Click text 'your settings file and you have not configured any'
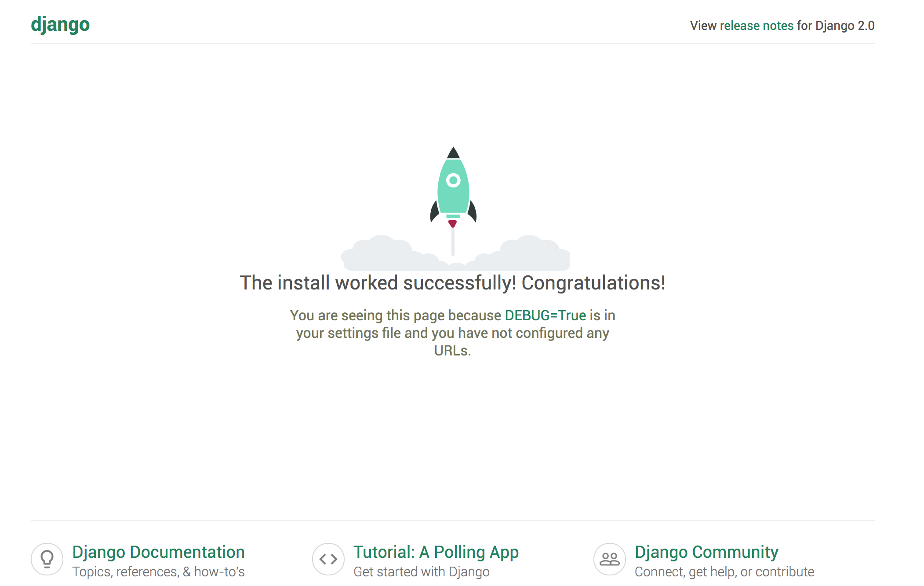924x586 pixels. pyautogui.click(x=453, y=333)
